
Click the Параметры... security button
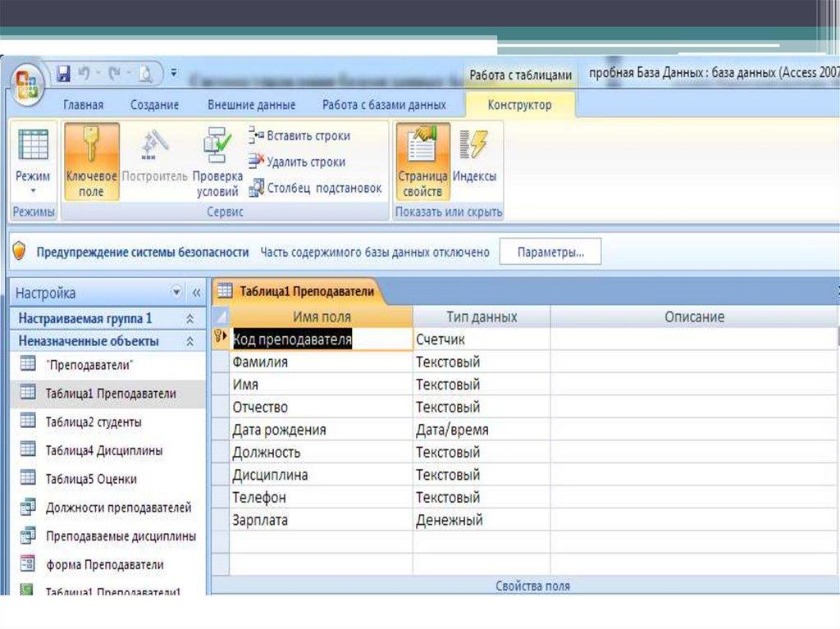(x=550, y=253)
